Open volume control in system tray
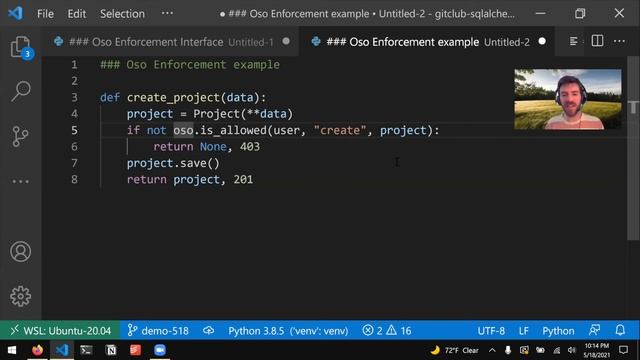 572,350
